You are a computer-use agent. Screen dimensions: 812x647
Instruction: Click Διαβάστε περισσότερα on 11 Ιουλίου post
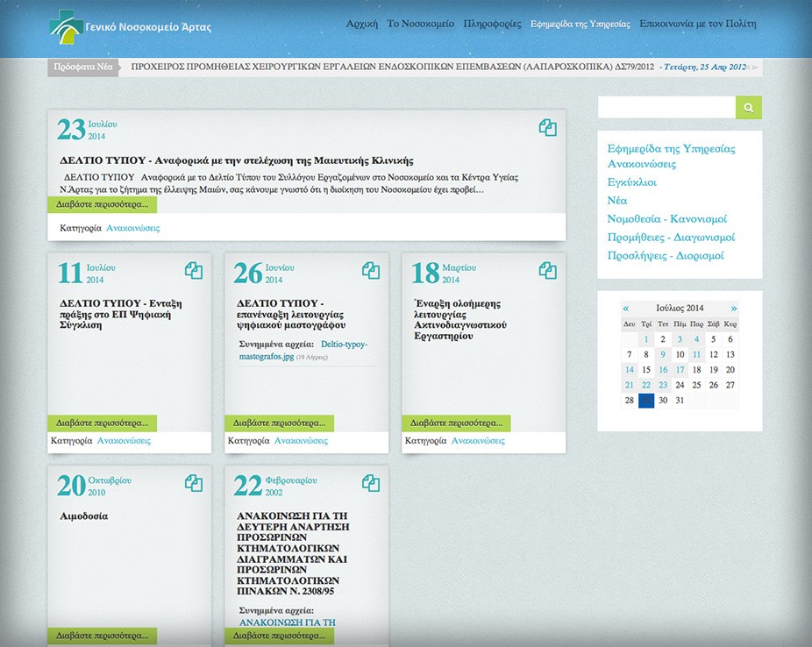(102, 423)
